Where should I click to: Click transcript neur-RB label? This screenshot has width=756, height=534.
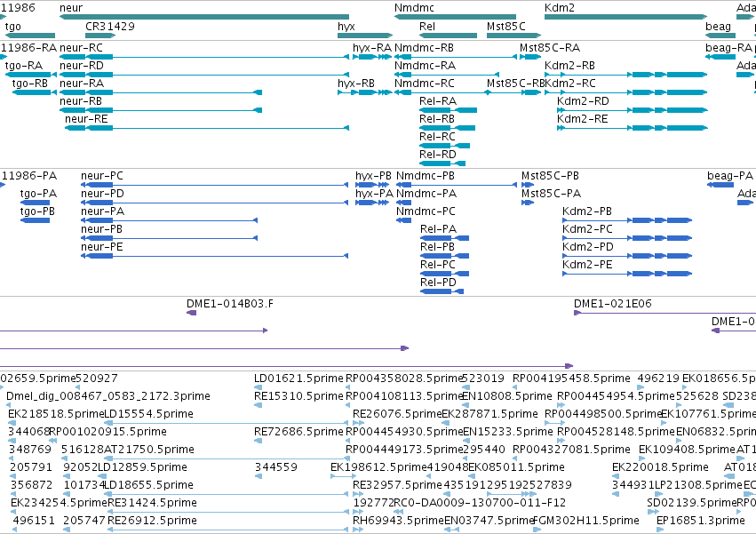point(81,101)
